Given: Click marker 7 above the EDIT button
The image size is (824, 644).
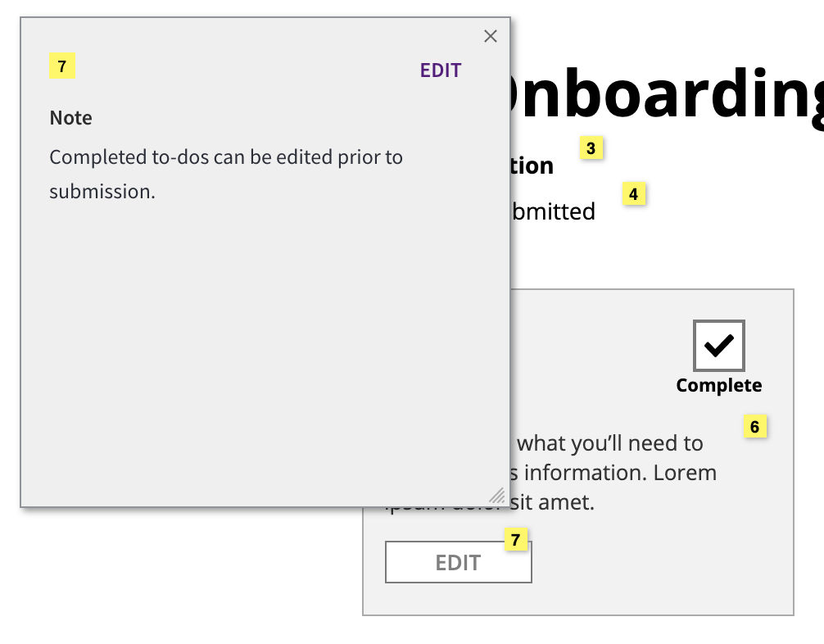Looking at the screenshot, I should 514,541.
